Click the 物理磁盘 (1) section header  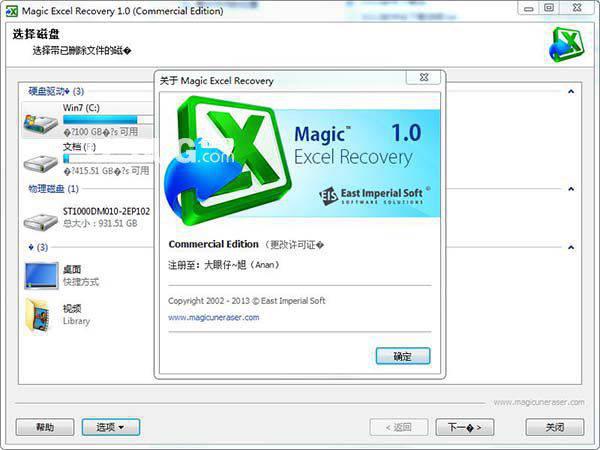point(54,189)
